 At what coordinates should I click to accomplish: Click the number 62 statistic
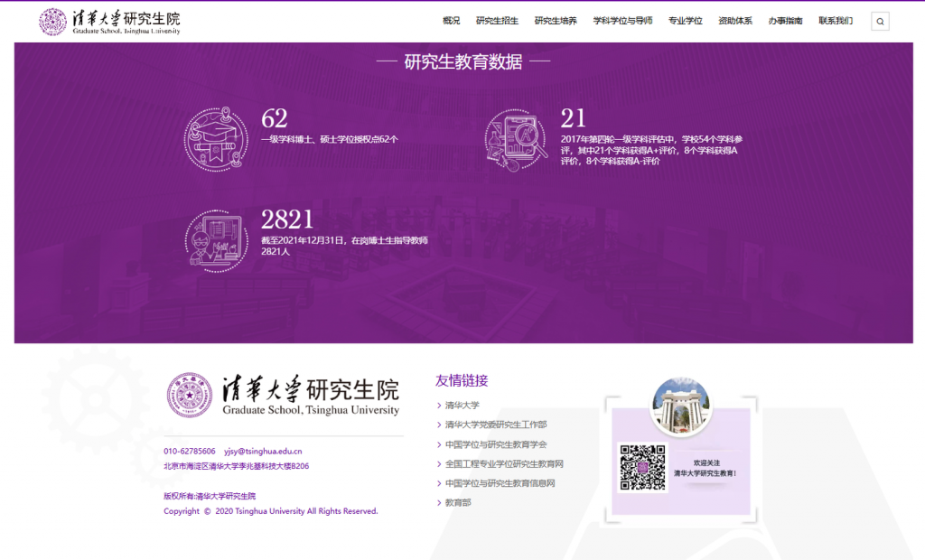[x=275, y=118]
